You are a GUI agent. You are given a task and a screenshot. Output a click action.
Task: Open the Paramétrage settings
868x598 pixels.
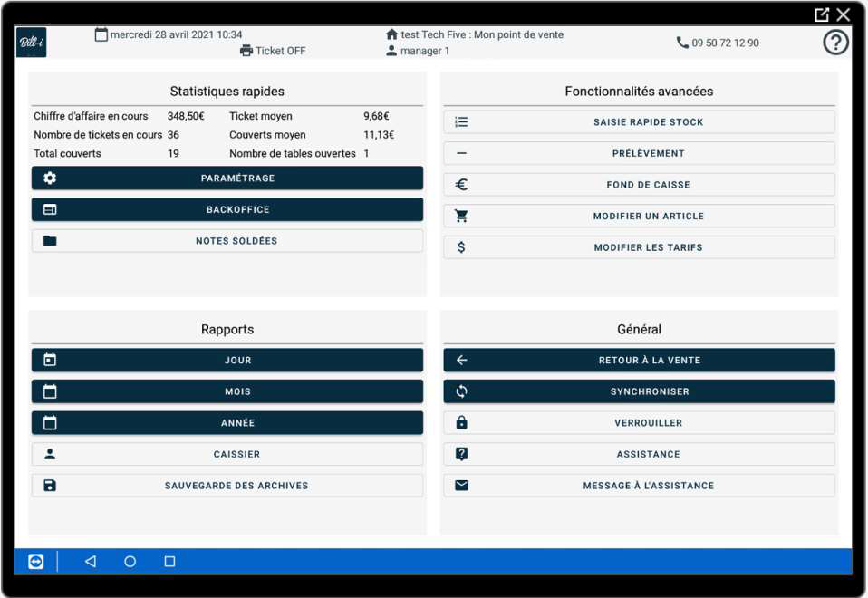(x=227, y=178)
